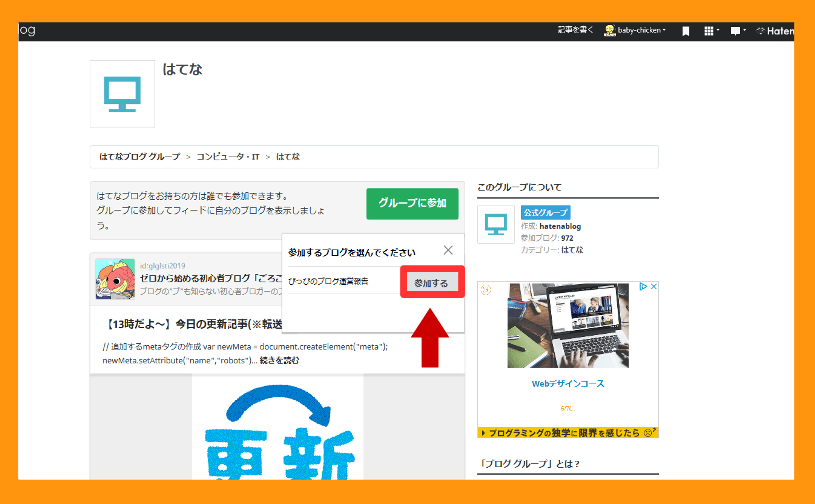This screenshot has height=504, width=815.
Task: Click the はてな category link in sidebar
Action: [x=572, y=250]
